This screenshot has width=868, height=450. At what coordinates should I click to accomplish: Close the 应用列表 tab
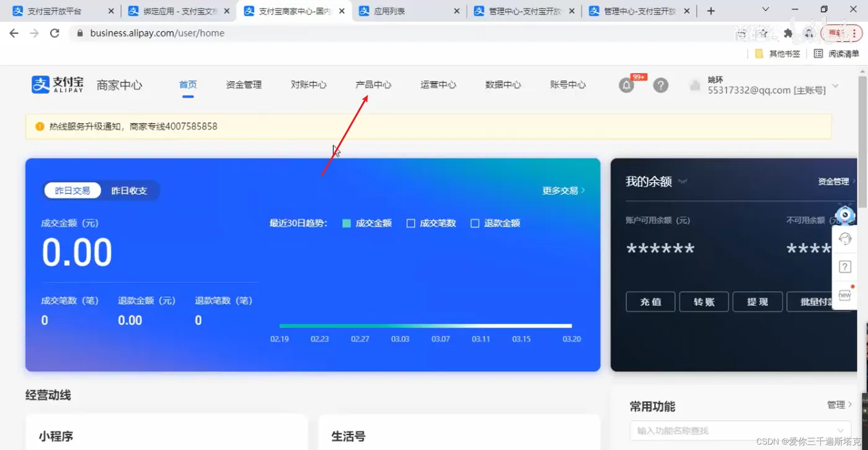point(457,11)
